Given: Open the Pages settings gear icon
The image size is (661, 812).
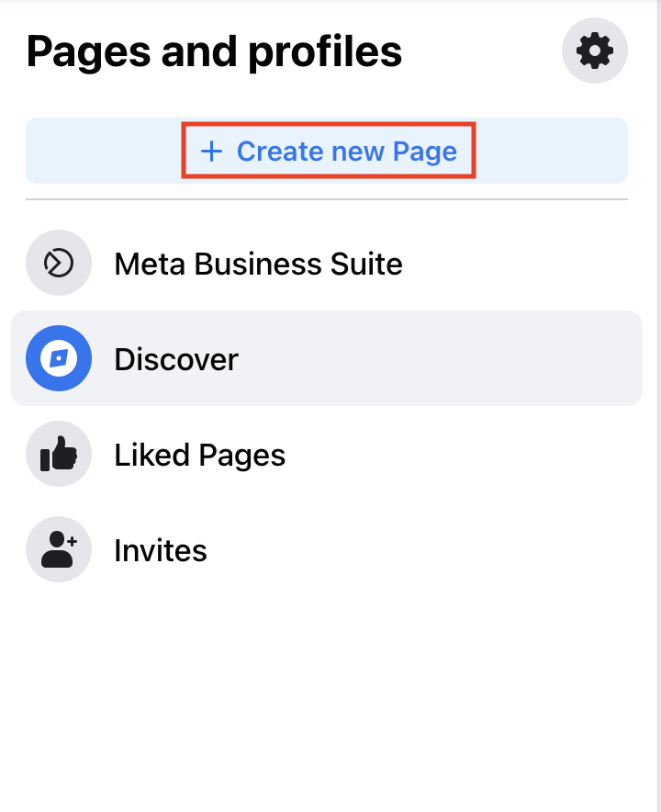Looking at the screenshot, I should click(x=595, y=51).
